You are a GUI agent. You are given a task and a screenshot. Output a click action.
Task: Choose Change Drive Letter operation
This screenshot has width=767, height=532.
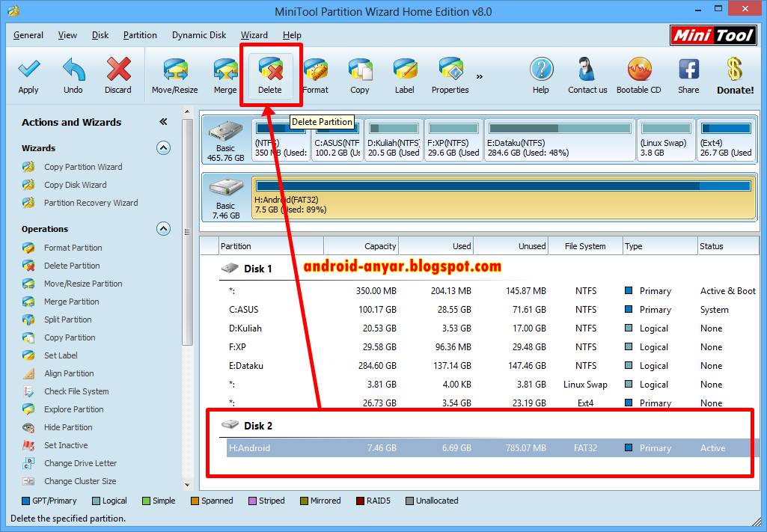80,464
